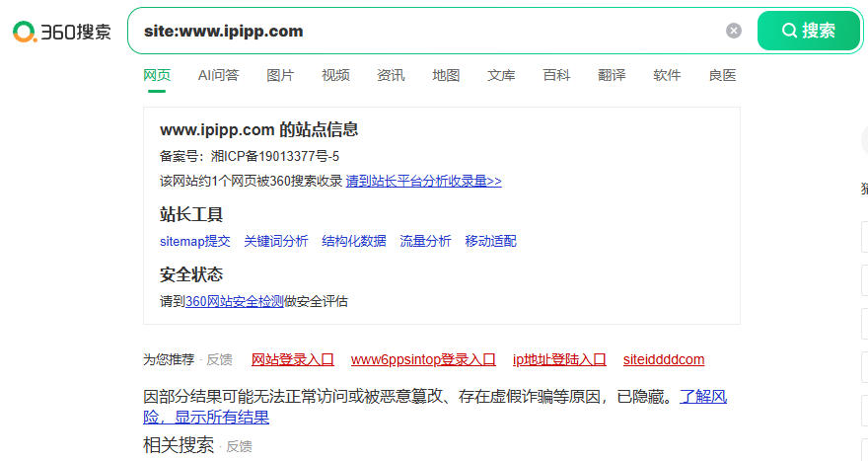Click the 网站登录入口 recommendation
The width and height of the screenshot is (868, 461).
(x=293, y=359)
